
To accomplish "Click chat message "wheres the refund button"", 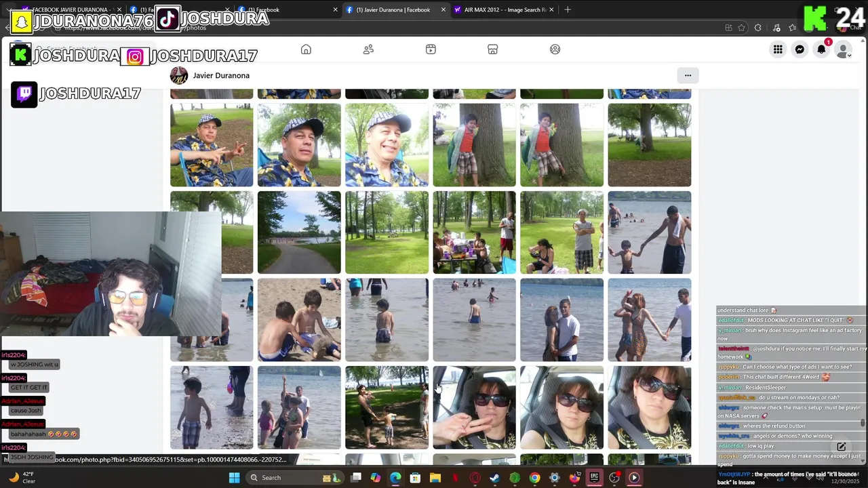I will 774,426.
